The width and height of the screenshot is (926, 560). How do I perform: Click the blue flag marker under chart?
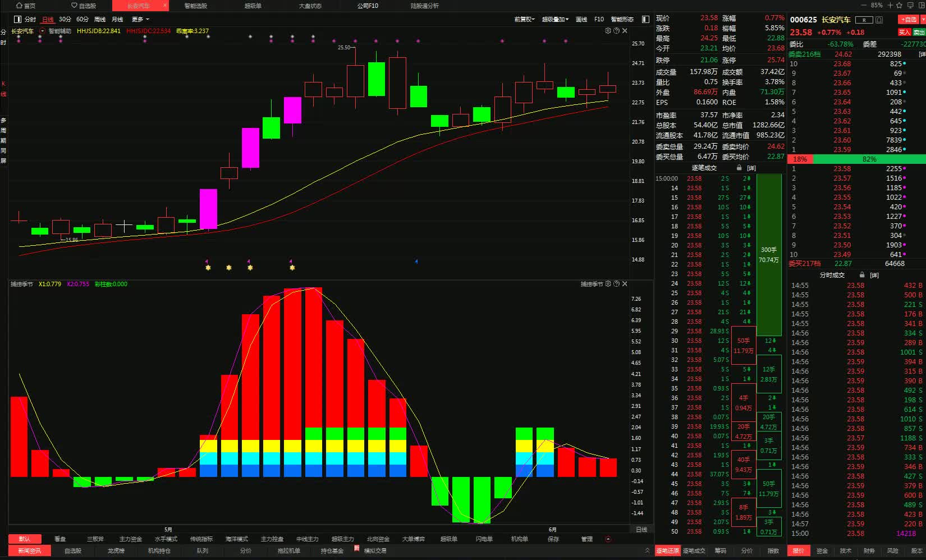tap(416, 261)
